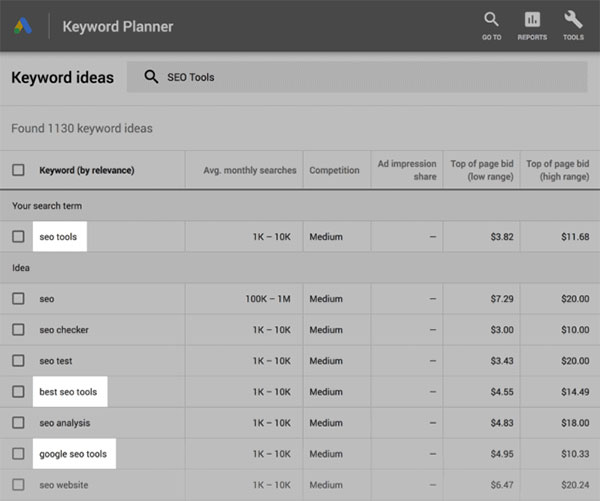Click the $3.00 low bid value
600x501 pixels.
tap(502, 330)
